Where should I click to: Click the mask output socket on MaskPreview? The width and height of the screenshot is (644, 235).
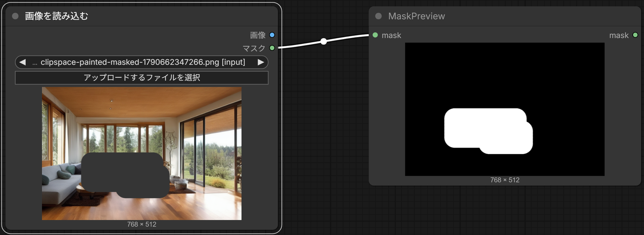(635, 35)
